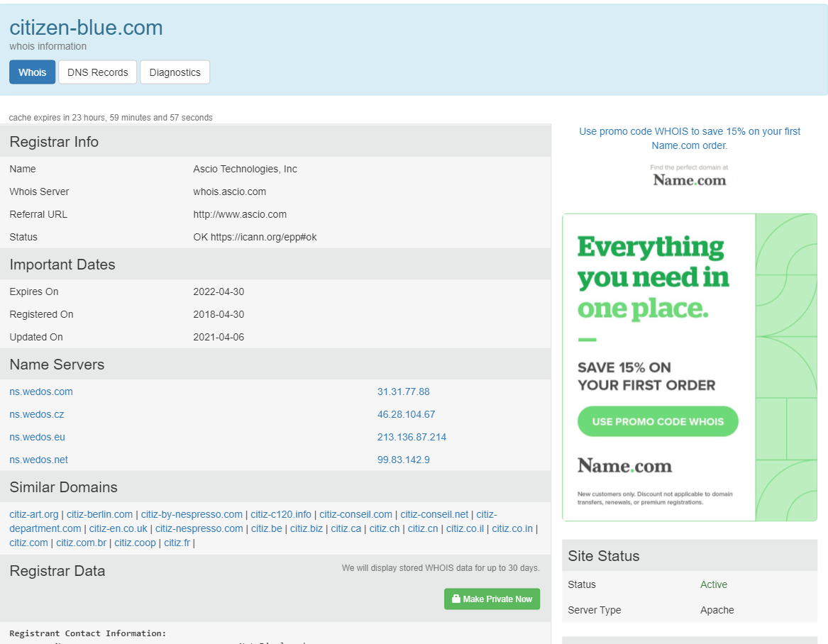
Task: Open the Whois tab
Action: coord(32,72)
